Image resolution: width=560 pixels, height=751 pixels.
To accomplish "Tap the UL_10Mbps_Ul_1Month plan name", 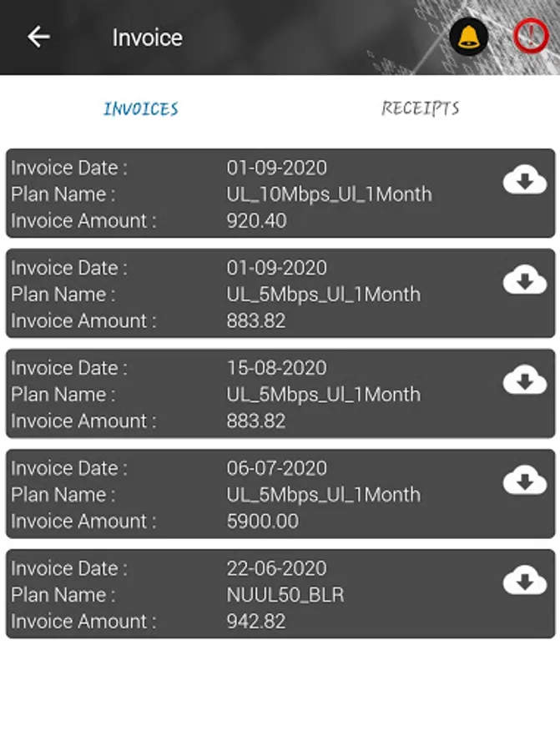I will (329, 194).
